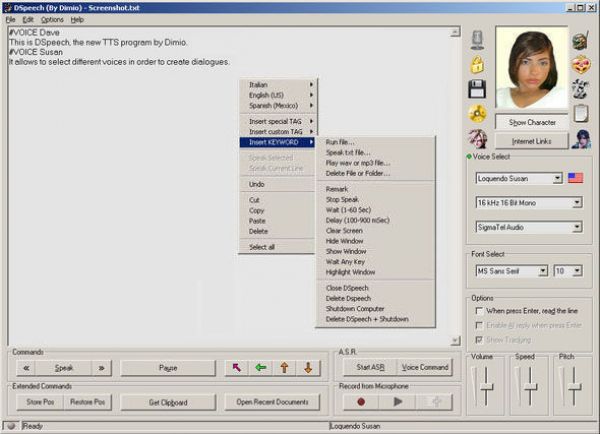
Task: Click the Show Character button
Action: 532,122
